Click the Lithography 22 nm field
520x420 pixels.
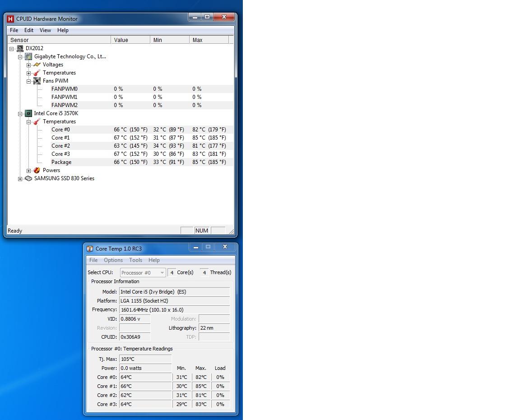[x=214, y=328]
